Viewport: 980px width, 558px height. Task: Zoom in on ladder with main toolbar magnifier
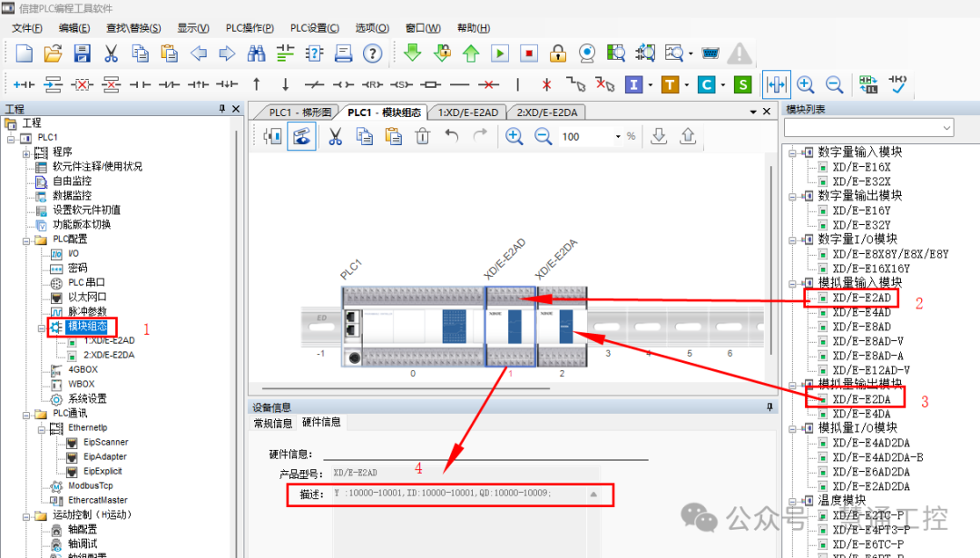coord(806,84)
